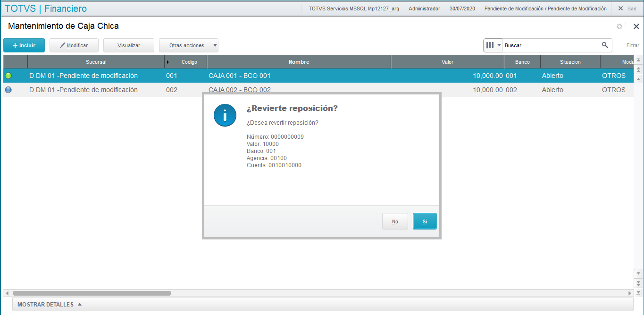
Task: Click the horizontal scrollbar left arrow
Action: (7, 293)
